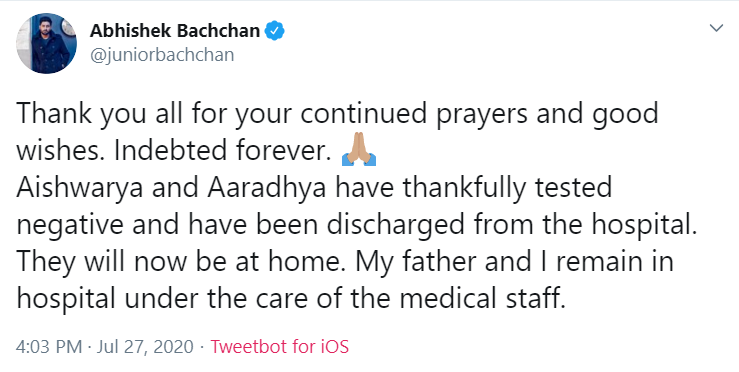Click the folded hands emoji
739x372 pixels.
(359, 150)
